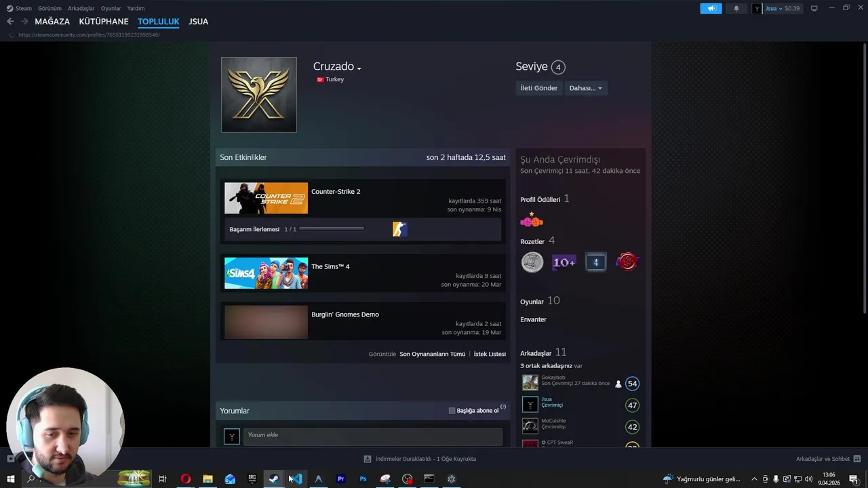The width and height of the screenshot is (868, 488).
Task: View the profile award icon
Action: (532, 220)
